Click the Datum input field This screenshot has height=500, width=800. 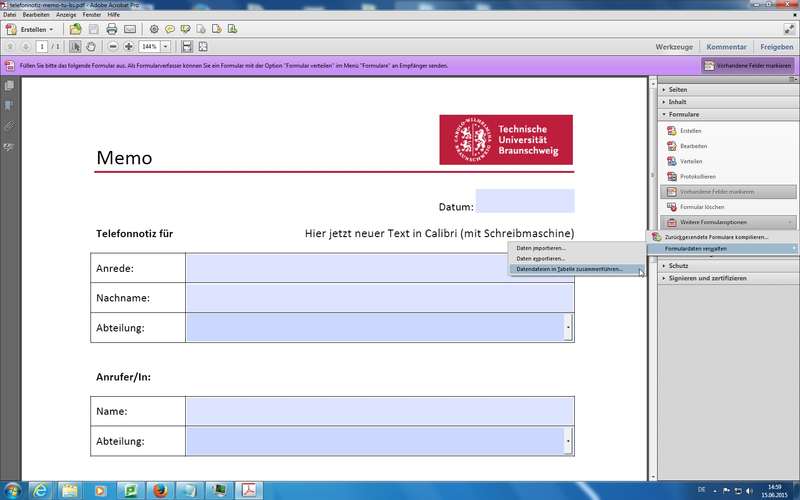click(525, 201)
